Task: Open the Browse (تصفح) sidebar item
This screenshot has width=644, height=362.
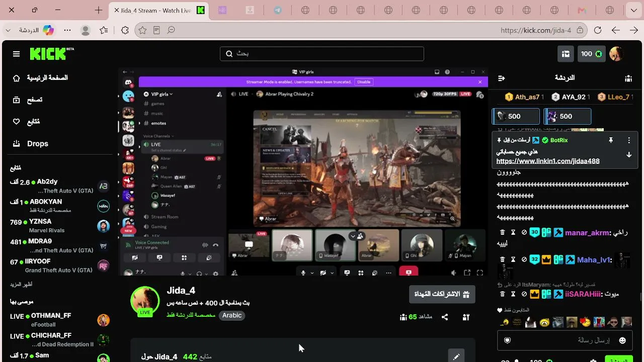Action: 28,100
